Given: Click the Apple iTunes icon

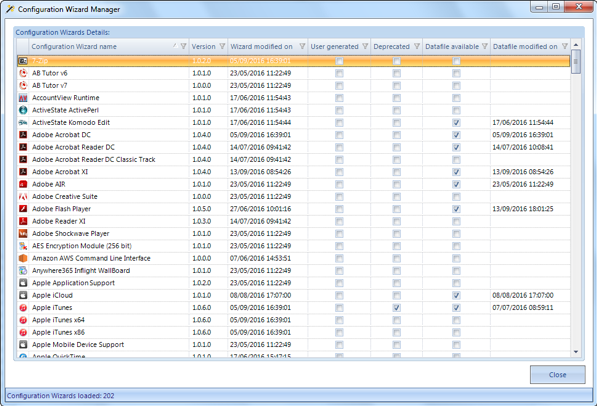Looking at the screenshot, I should tap(23, 307).
